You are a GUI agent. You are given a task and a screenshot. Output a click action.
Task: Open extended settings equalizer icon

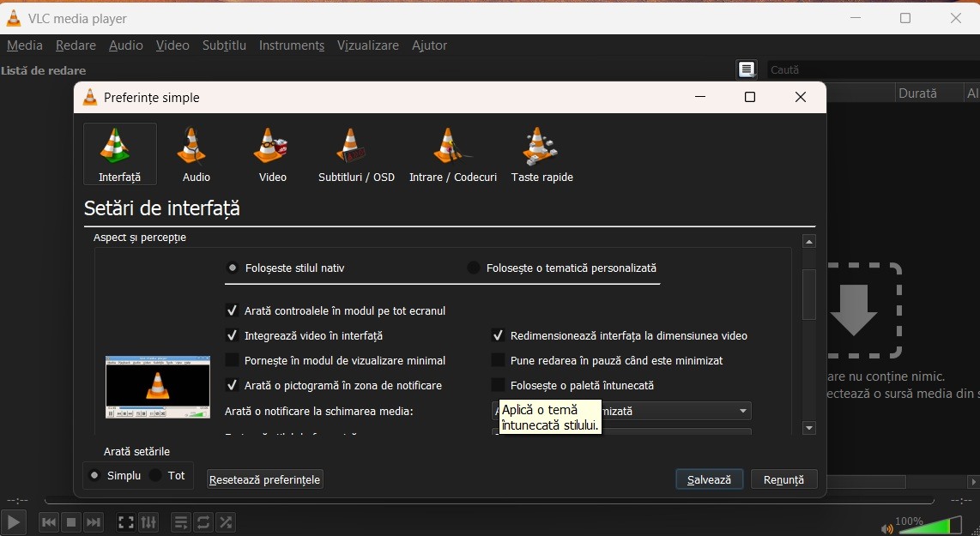point(148,522)
